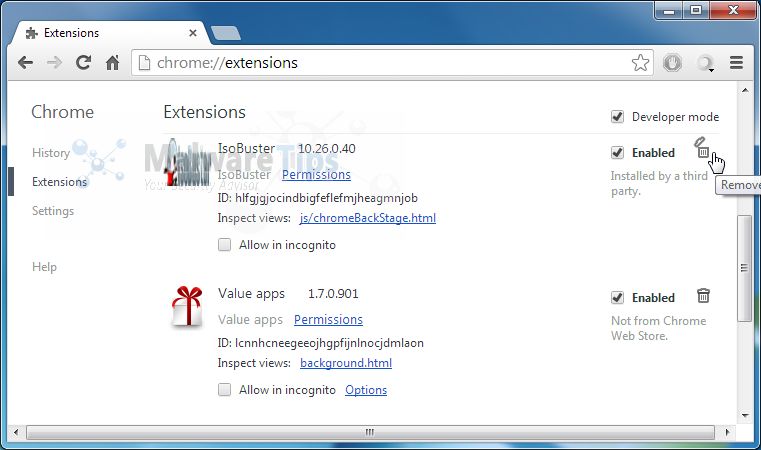
Task: Open a new tab
Action: click(x=226, y=33)
